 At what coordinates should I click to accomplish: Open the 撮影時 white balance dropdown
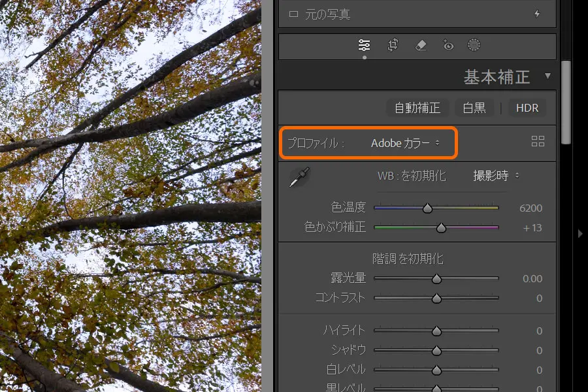[496, 176]
